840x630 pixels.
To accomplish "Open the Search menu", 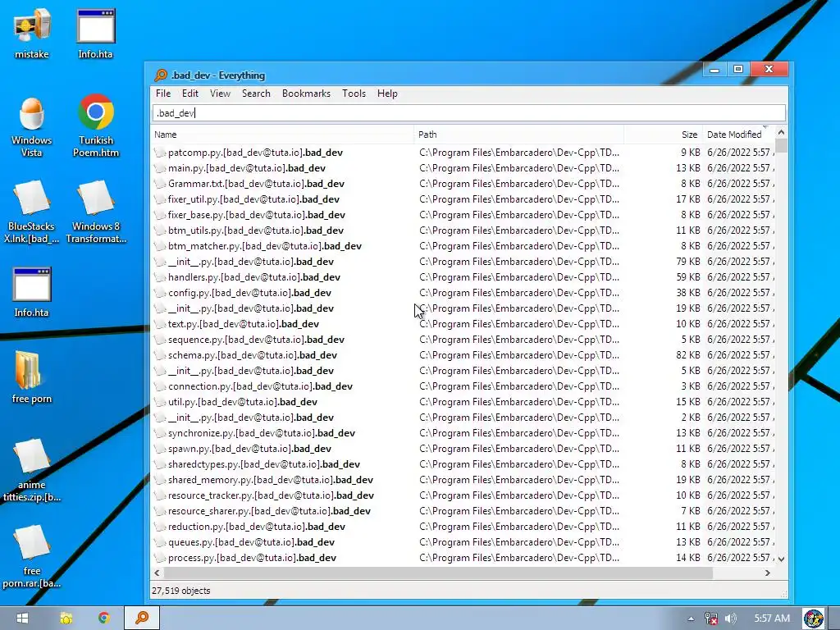I will click(256, 94).
